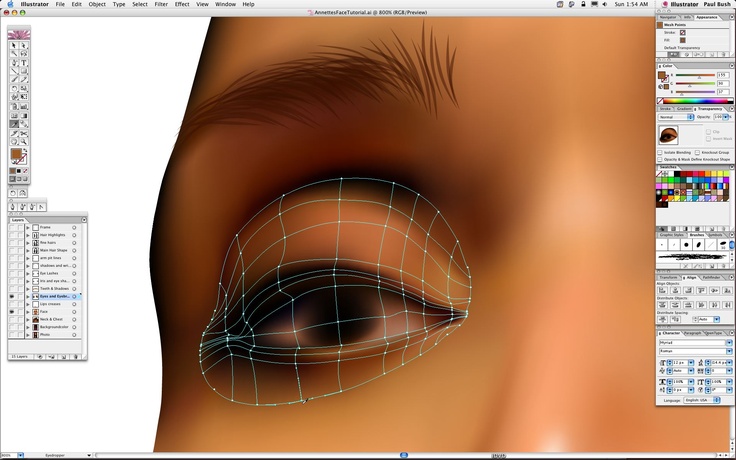Image resolution: width=736 pixels, height=460 pixels.
Task: Select the Gradient tool
Action: (24, 115)
